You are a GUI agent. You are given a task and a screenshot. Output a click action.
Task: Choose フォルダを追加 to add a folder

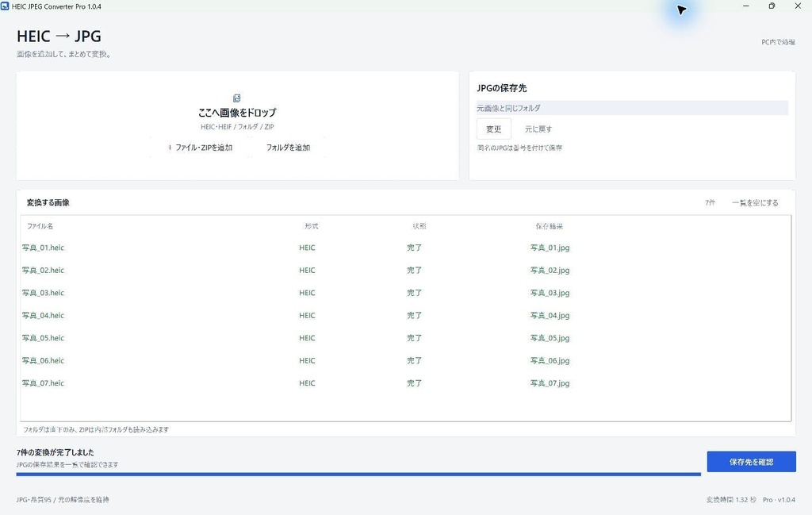(x=288, y=148)
